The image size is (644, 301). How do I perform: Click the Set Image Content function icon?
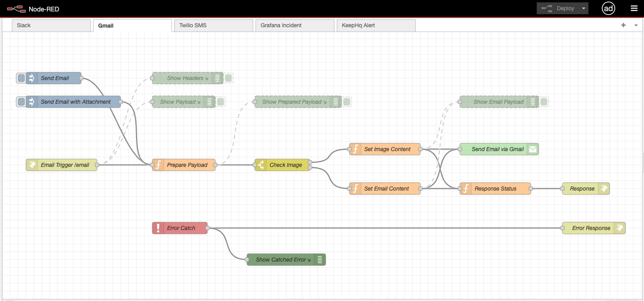click(355, 149)
